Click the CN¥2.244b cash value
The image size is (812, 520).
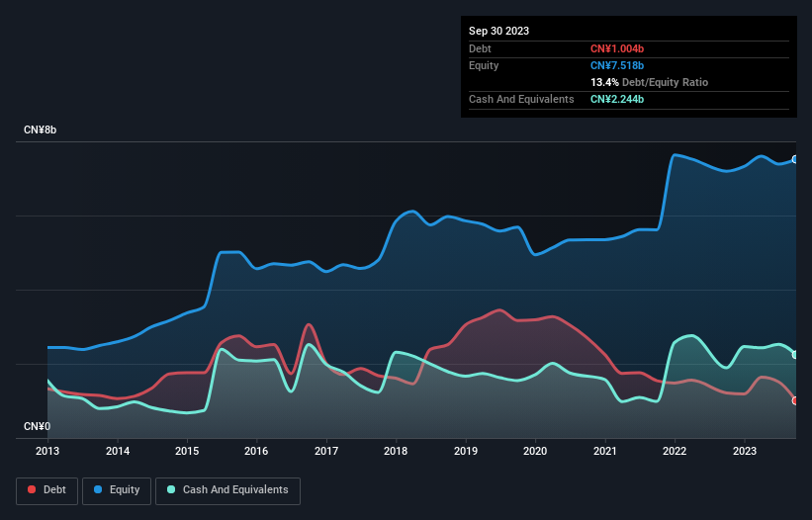(617, 99)
